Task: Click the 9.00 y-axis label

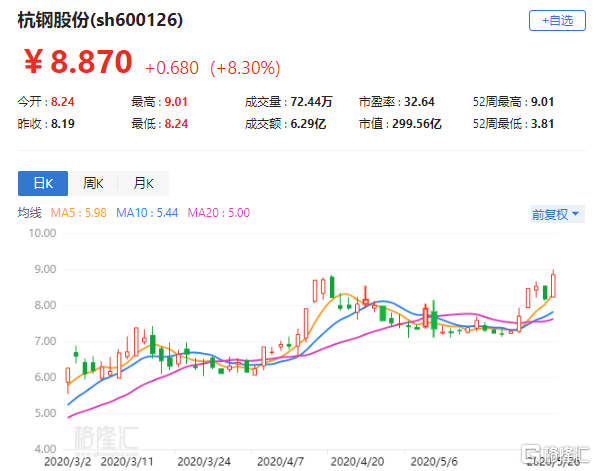Action: coord(45,269)
